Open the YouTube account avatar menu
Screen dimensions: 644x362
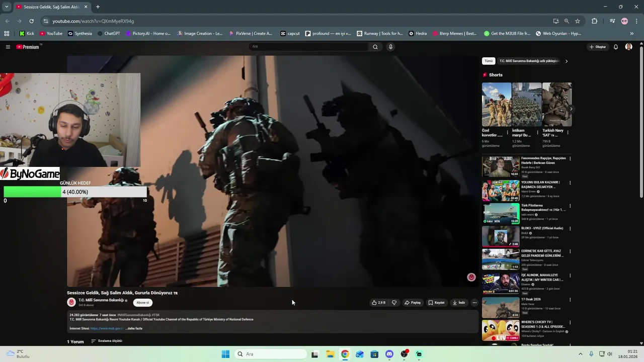click(x=628, y=47)
